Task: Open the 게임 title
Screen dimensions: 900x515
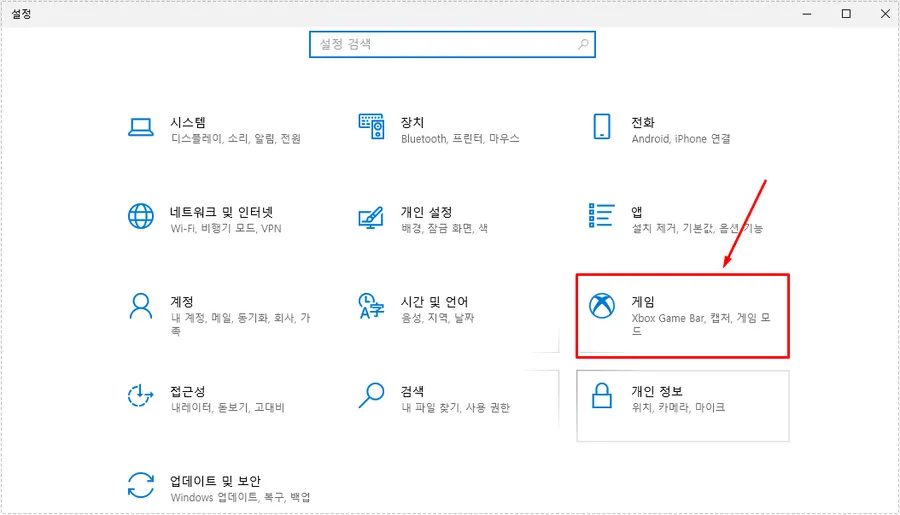Action: pyautogui.click(x=643, y=301)
